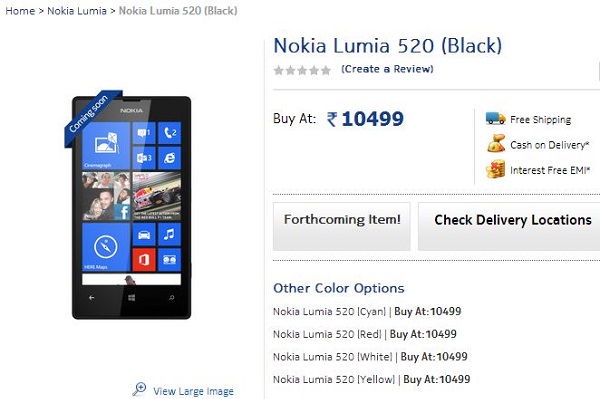Screen dimensions: 600x399
Task: Open the Create a Review link
Action: pos(387,69)
